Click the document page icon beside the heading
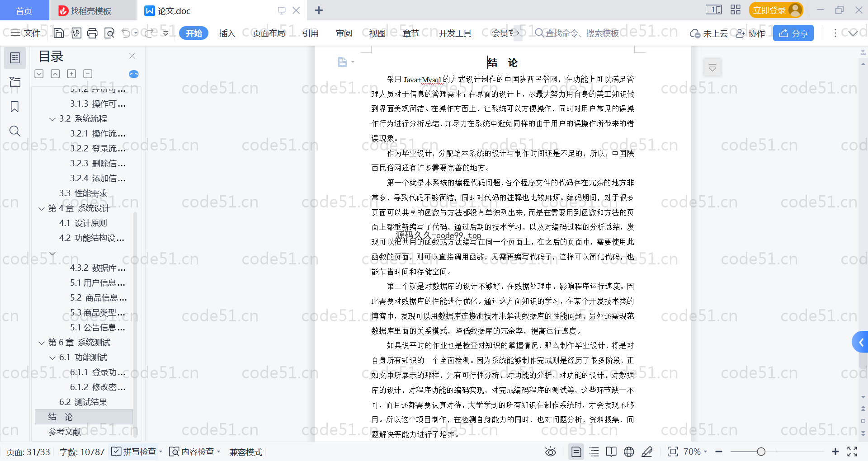 point(342,62)
